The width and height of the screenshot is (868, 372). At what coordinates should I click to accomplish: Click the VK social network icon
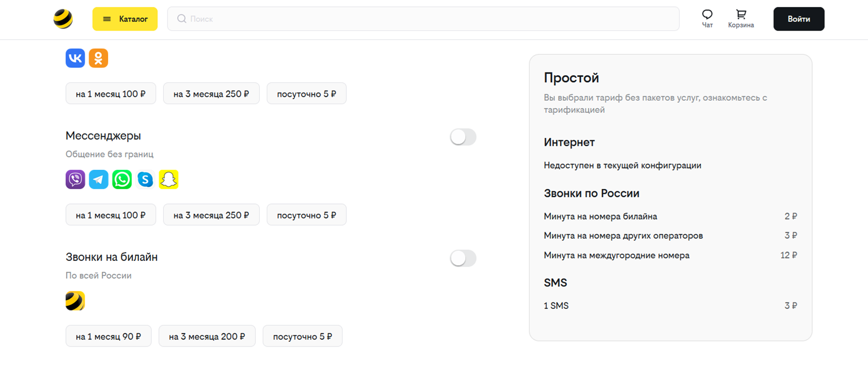click(75, 58)
